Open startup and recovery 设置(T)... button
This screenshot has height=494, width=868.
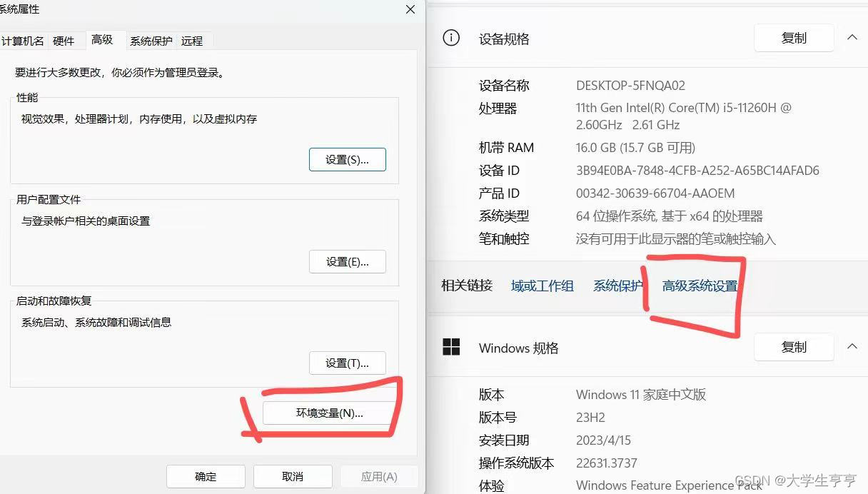tap(347, 363)
